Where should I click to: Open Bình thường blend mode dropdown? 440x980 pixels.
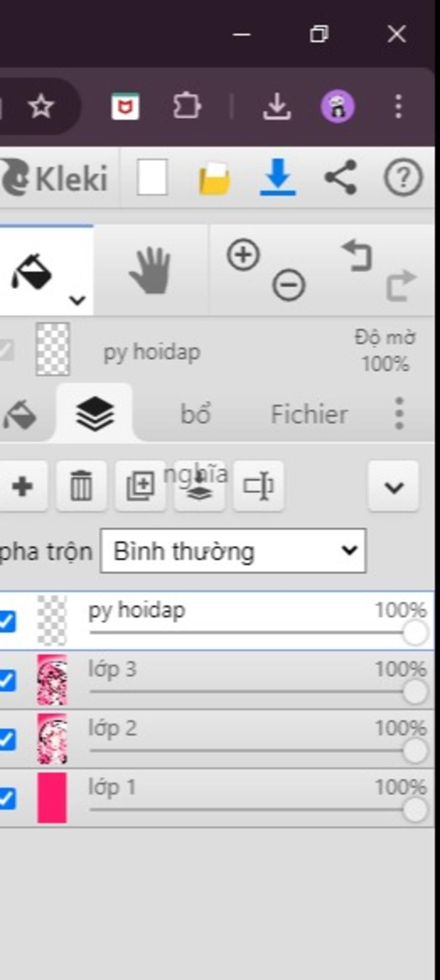(x=233, y=551)
